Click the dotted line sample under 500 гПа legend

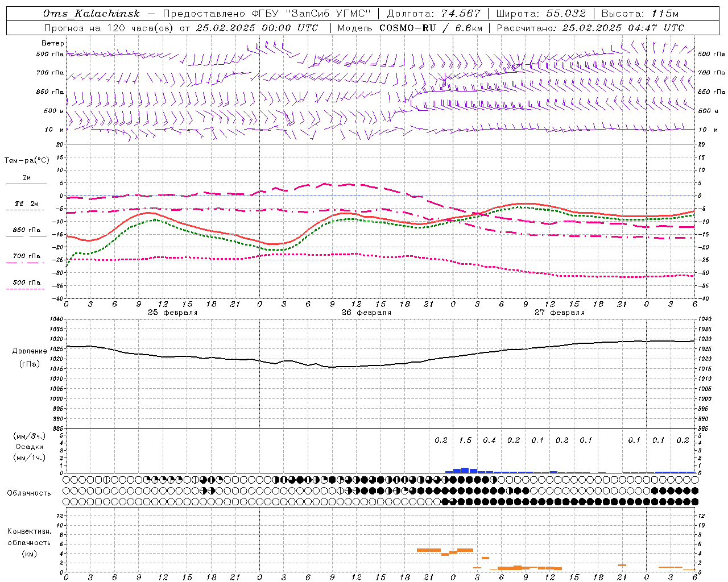25,289
